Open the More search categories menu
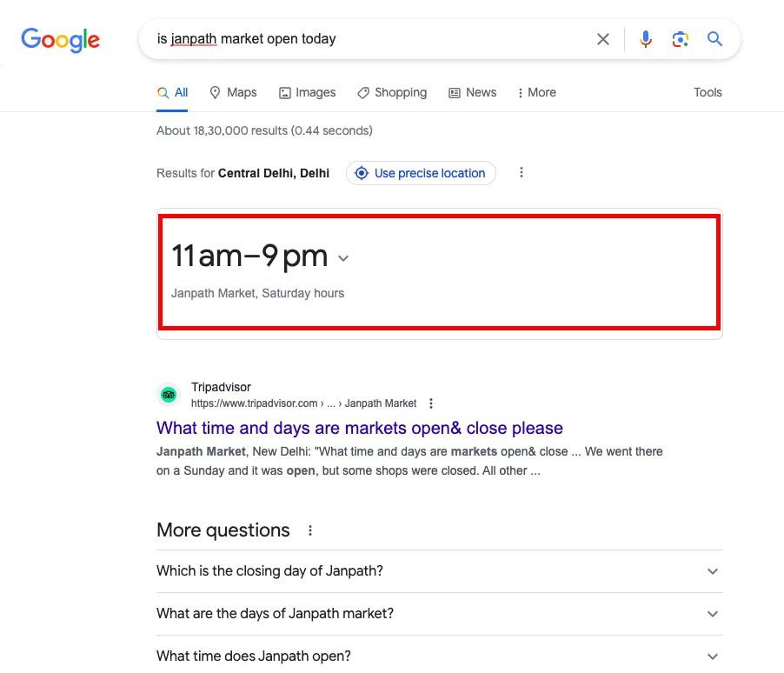 pos(536,93)
